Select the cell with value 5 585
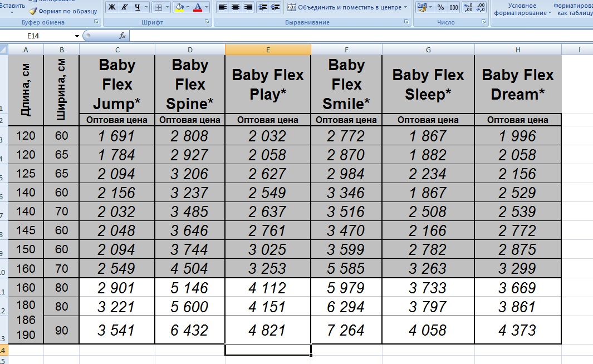593x364 pixels. pos(346,268)
